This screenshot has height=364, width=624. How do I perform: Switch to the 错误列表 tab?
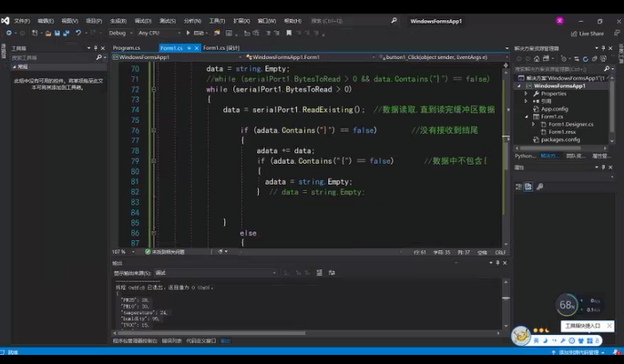(172, 341)
